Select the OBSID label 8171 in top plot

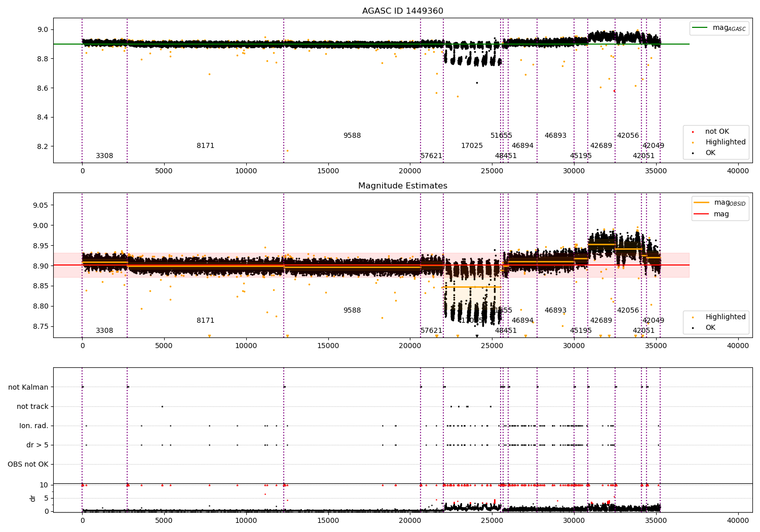coord(206,145)
